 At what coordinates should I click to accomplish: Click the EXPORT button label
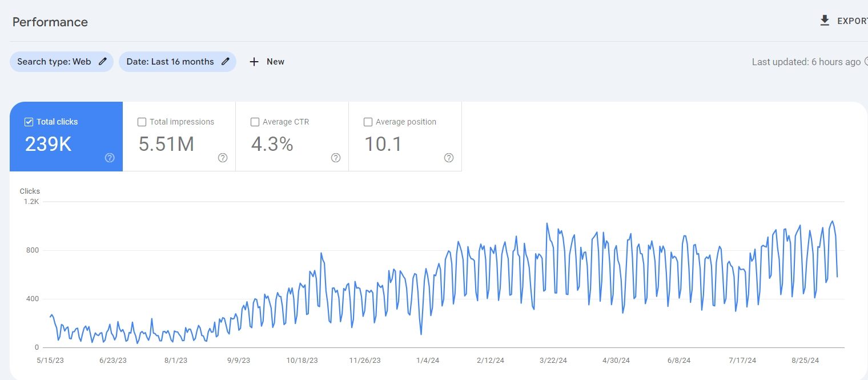click(x=853, y=21)
